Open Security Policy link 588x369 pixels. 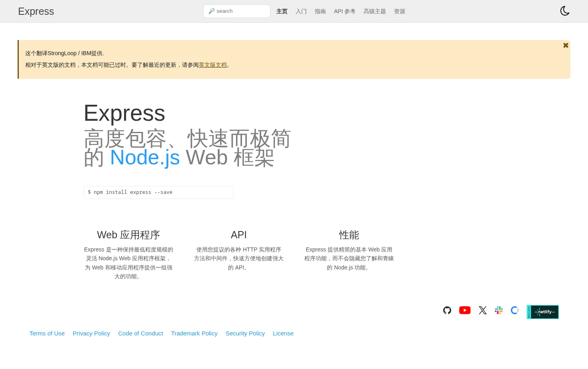click(245, 333)
